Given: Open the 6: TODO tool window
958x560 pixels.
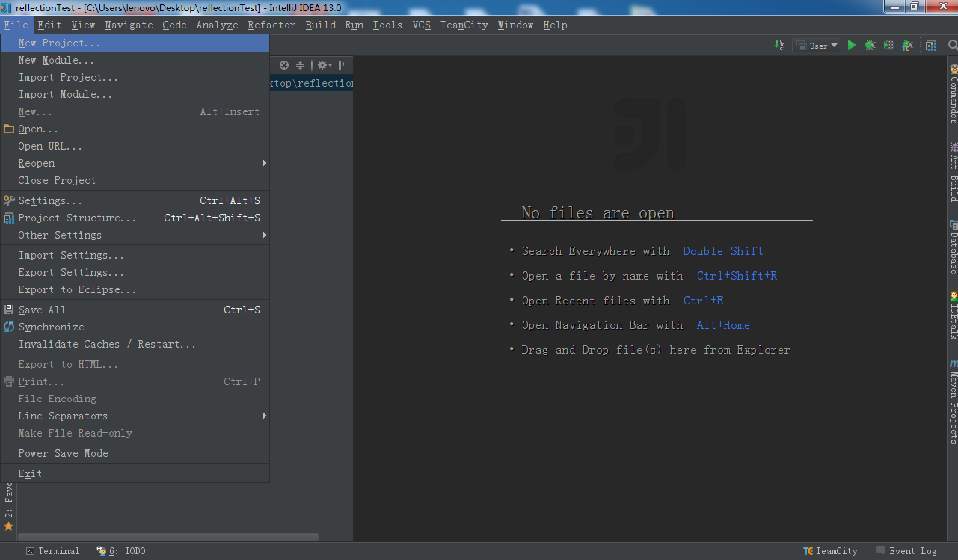Looking at the screenshot, I should [121, 551].
